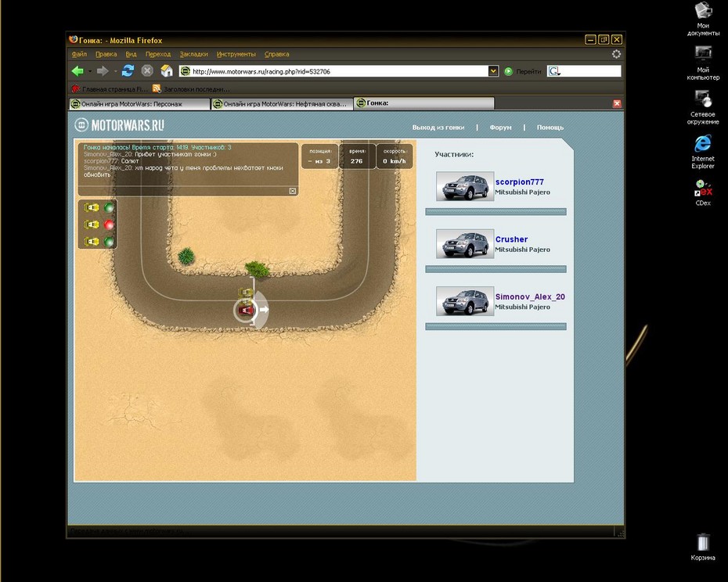Click the top yellow car icon in status panel

tap(92, 207)
